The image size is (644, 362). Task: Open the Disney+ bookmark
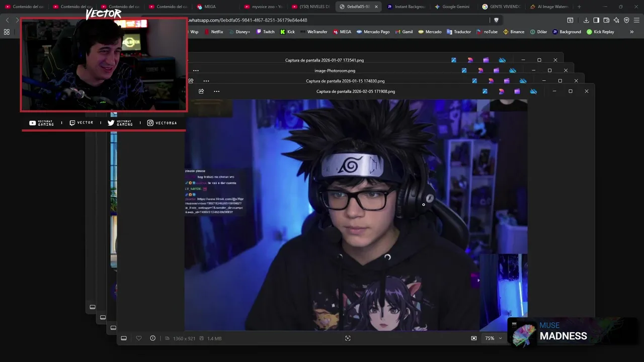(x=239, y=32)
